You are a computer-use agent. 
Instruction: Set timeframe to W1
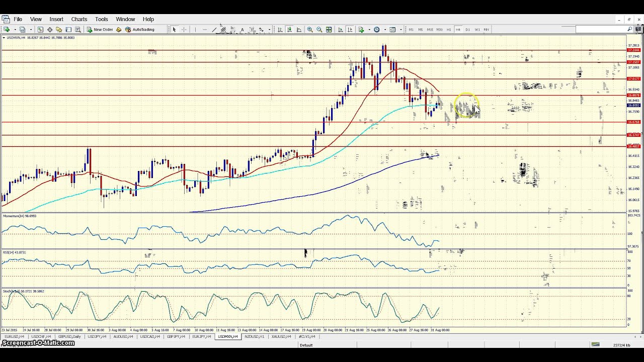[x=477, y=30]
